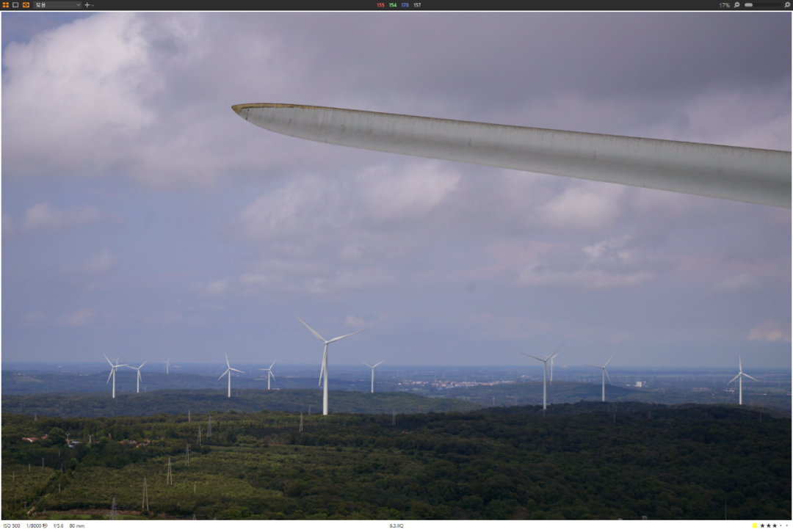This screenshot has height=532, width=793.
Task: Click the zoom in magnifier icon
Action: pos(787,5)
